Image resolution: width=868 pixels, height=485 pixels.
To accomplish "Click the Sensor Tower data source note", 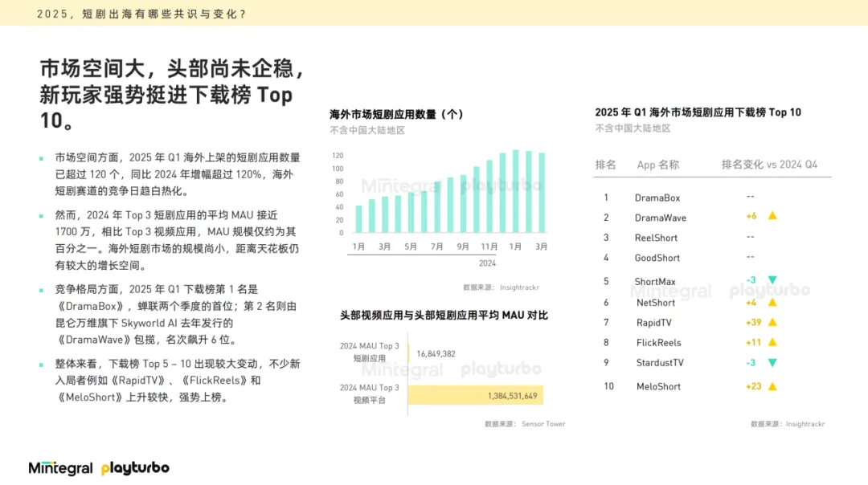I will pos(525,424).
